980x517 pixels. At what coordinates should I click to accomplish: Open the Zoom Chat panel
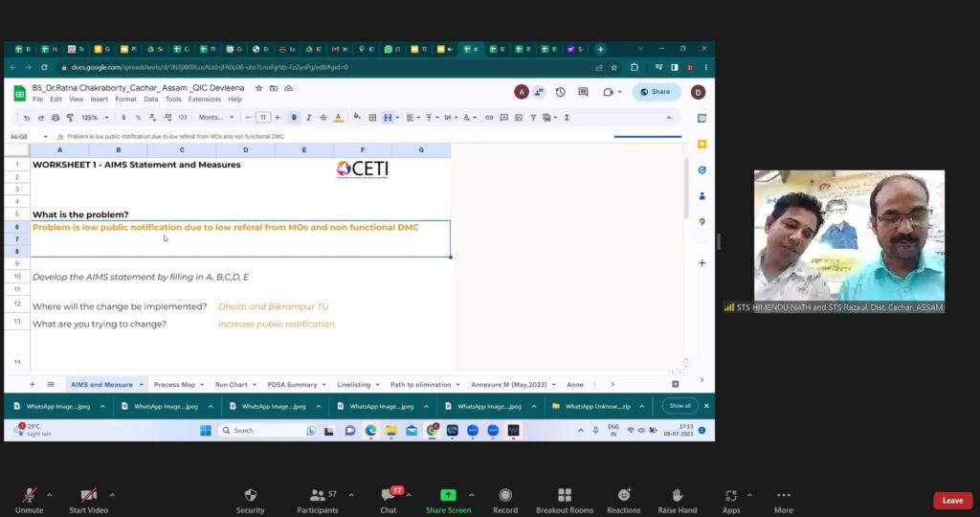coord(388,495)
